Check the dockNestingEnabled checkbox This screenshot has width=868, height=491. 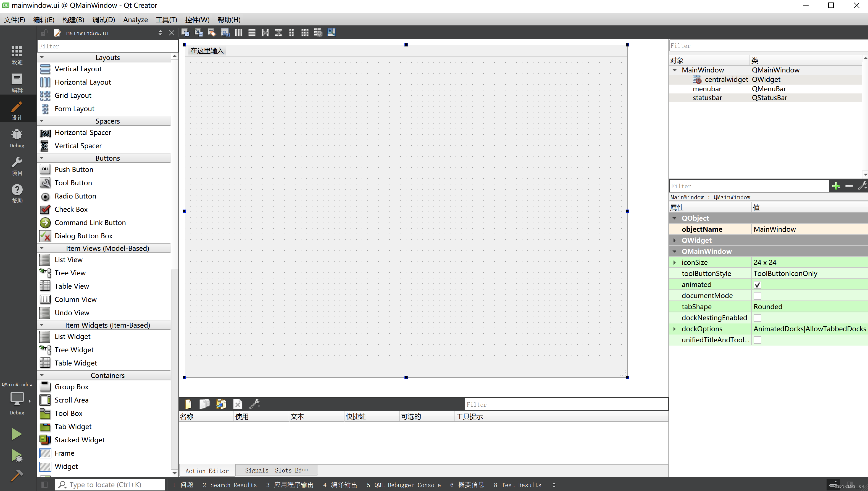[x=757, y=318]
